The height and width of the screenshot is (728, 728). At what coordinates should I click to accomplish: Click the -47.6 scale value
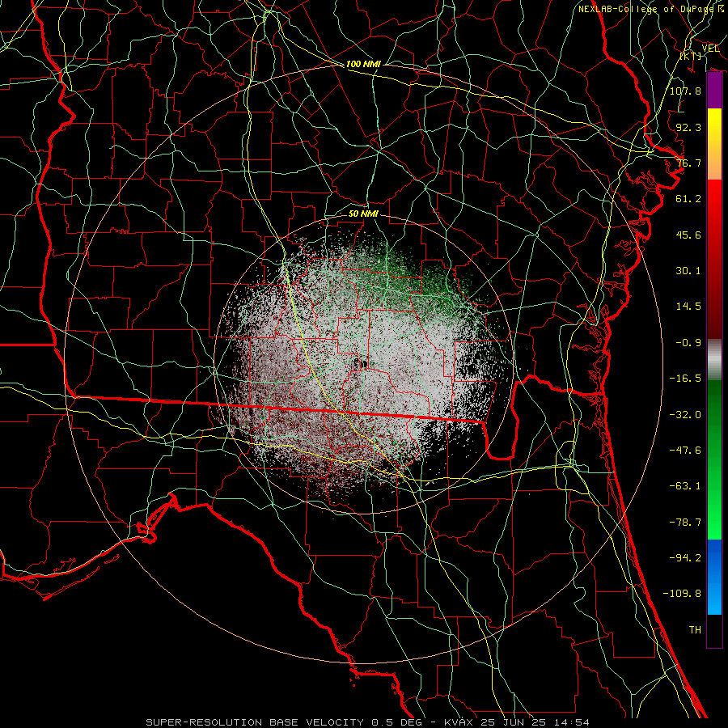point(685,451)
